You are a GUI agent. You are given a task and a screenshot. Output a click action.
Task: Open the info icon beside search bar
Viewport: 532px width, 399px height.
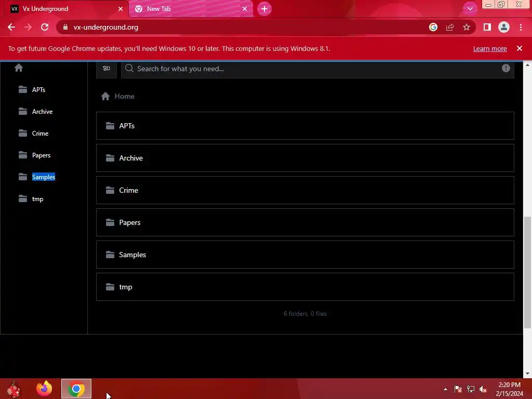click(506, 68)
